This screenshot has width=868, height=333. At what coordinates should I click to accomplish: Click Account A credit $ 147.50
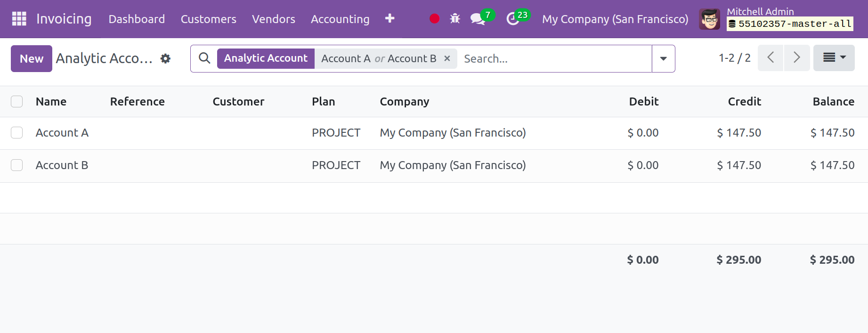(739, 133)
